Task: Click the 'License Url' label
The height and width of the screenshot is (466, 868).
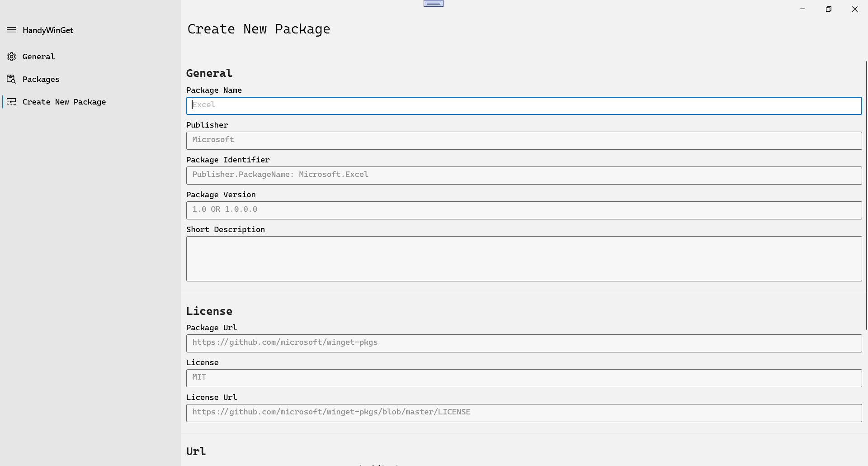Action: click(212, 397)
